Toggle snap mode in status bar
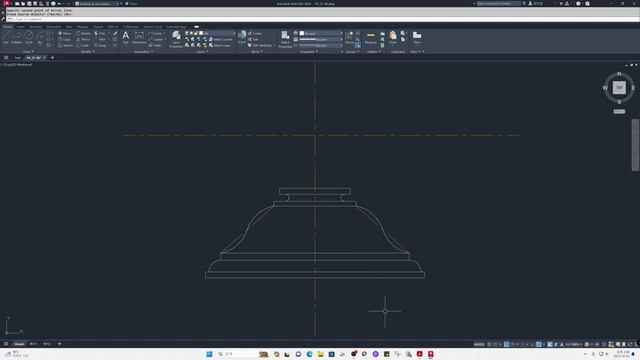 coord(495,344)
